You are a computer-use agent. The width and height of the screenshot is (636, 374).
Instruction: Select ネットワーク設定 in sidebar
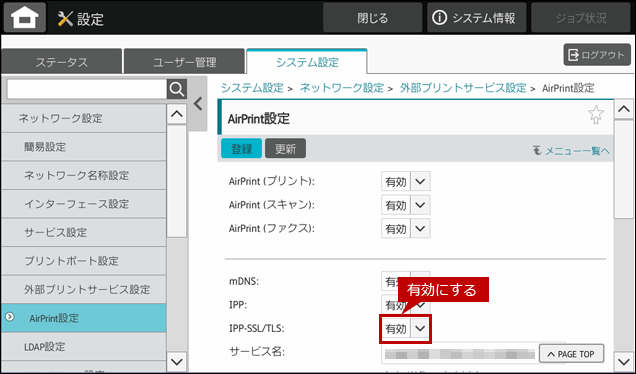click(84, 118)
